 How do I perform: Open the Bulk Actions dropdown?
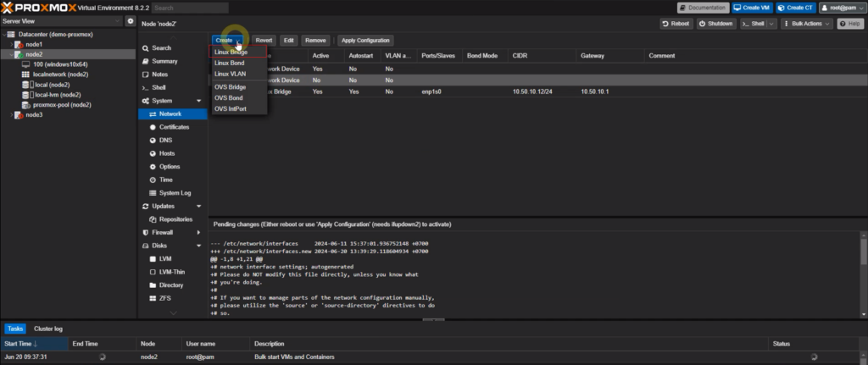[x=807, y=24]
